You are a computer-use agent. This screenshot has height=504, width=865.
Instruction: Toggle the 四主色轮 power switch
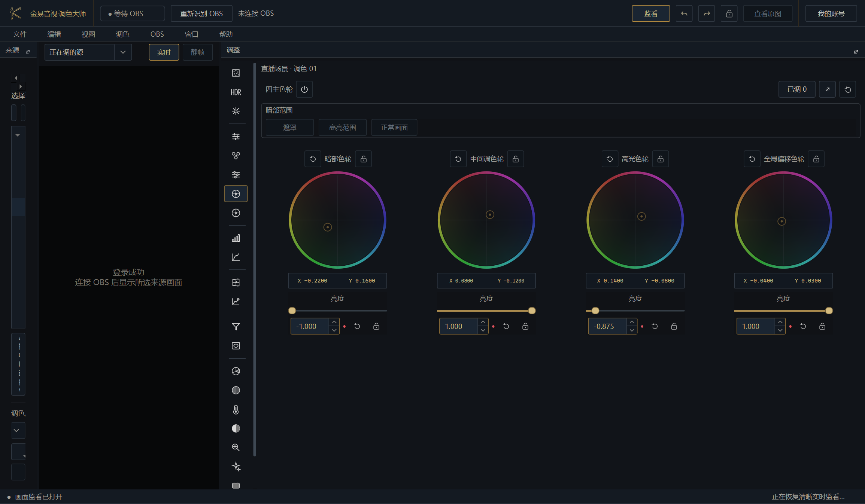pos(304,89)
